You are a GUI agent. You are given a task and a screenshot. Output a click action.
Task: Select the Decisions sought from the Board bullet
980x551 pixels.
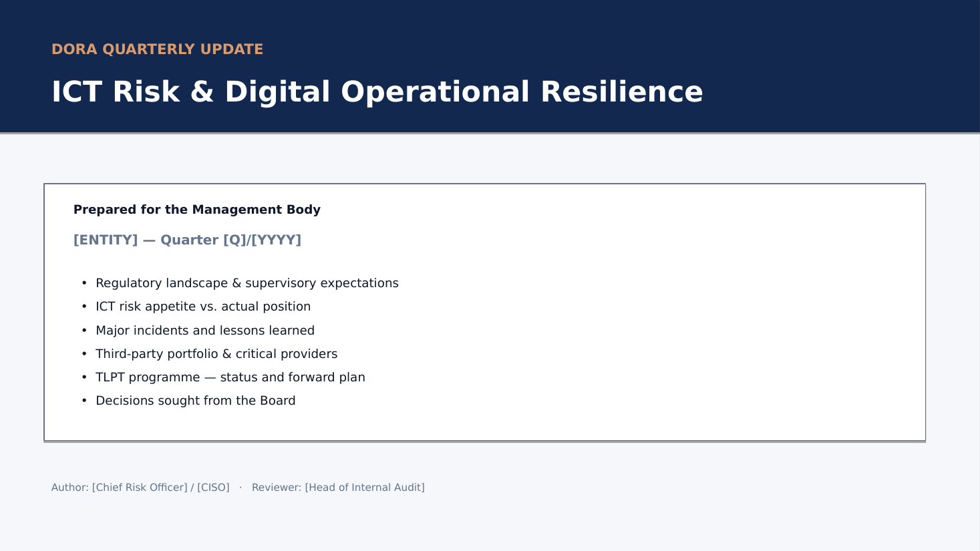point(196,401)
